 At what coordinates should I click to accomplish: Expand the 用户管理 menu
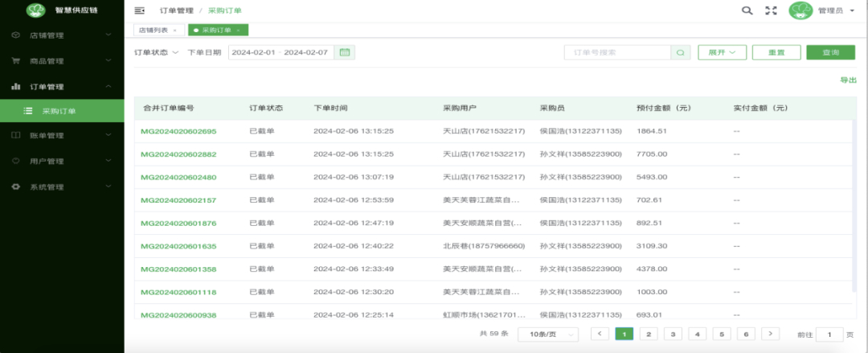coord(108,162)
